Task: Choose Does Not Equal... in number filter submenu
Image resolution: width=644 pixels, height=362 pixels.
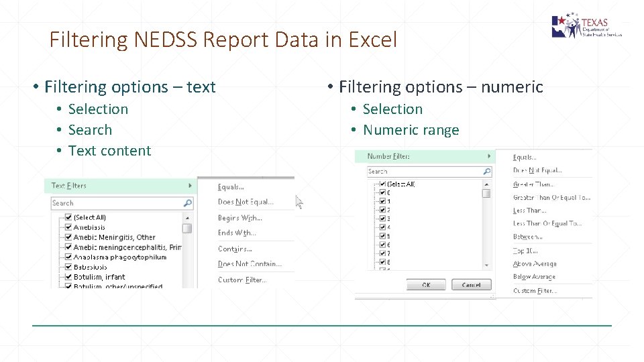Action: (537, 170)
